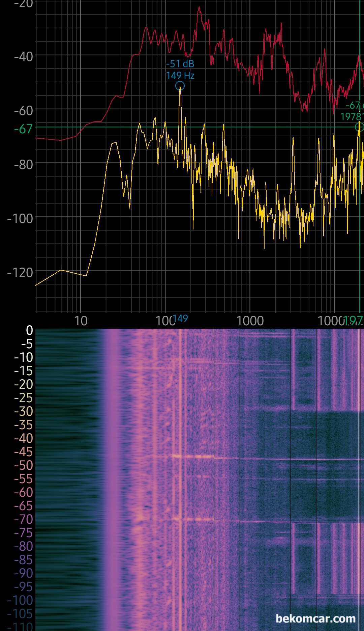This screenshot has width=364, height=631.
Task: Tap the blue peak marker circle at 149 Hz
Action: [x=180, y=86]
